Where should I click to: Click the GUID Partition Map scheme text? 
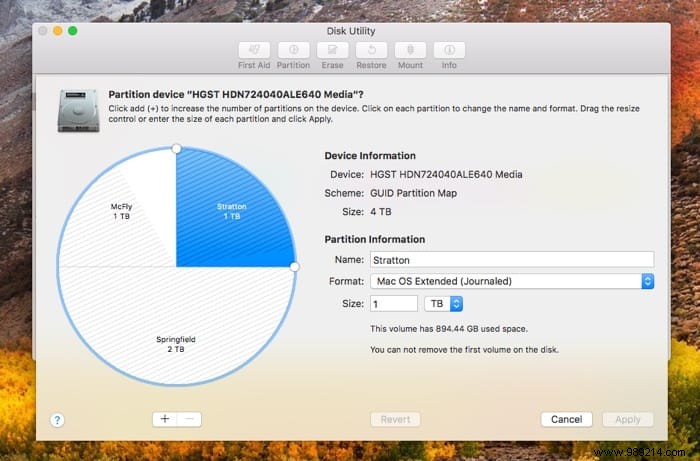click(x=413, y=193)
